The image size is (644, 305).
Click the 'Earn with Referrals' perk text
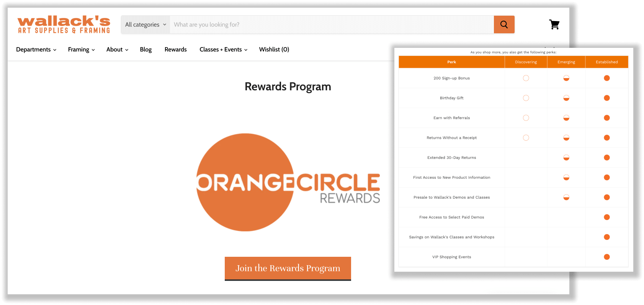[x=452, y=118]
